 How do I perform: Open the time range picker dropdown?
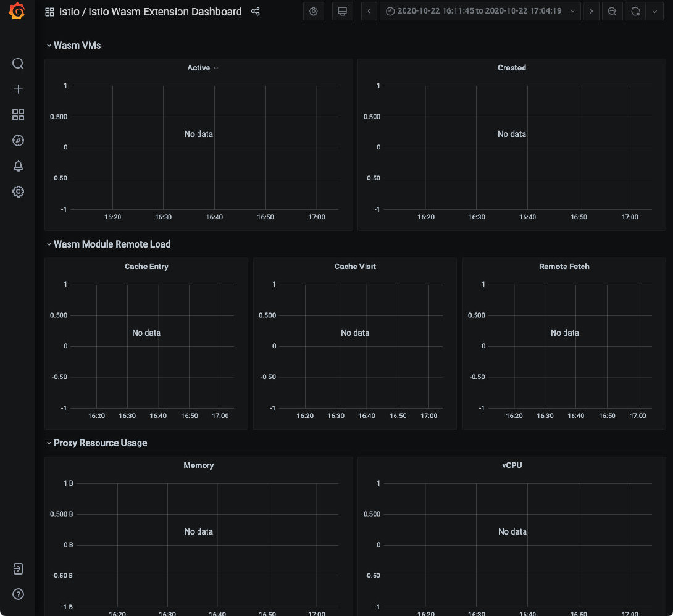480,11
